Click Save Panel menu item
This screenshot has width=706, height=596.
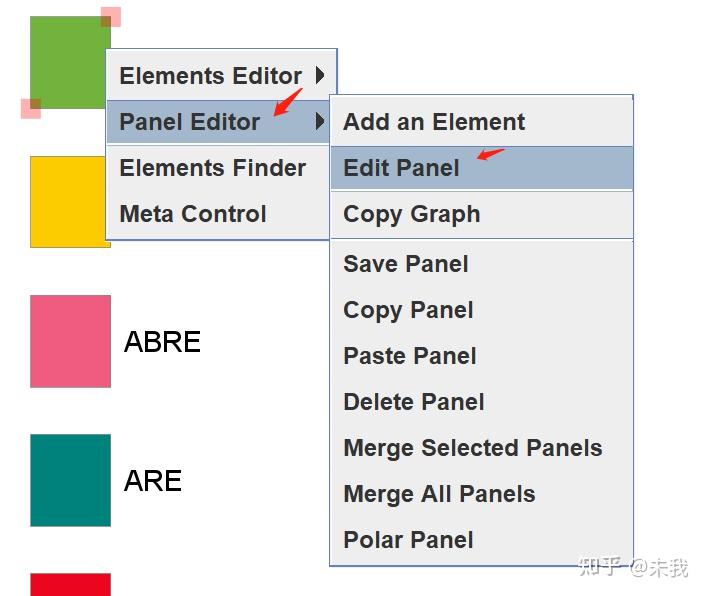click(406, 264)
